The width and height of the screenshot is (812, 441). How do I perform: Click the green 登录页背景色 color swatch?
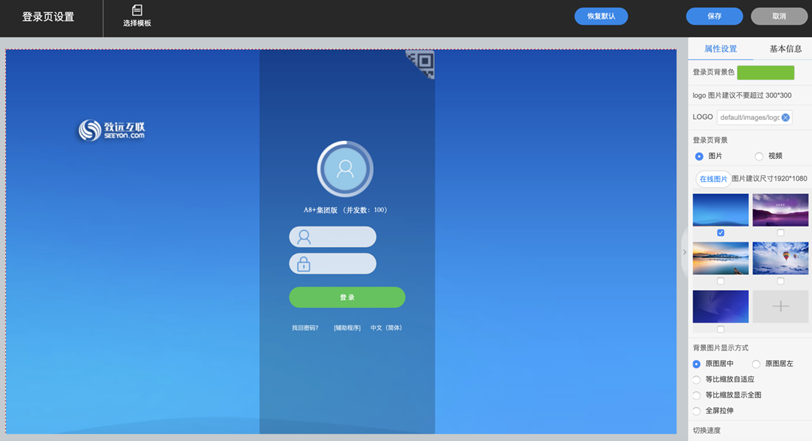[765, 72]
